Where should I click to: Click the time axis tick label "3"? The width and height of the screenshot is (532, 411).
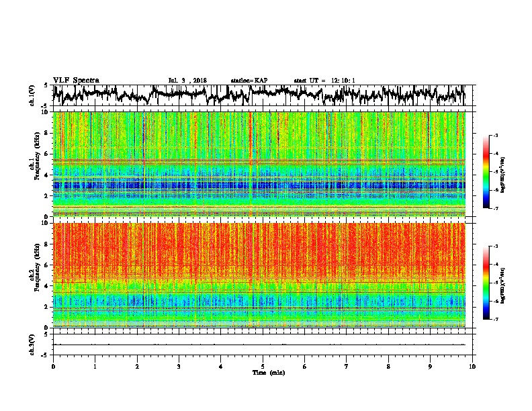179,366
